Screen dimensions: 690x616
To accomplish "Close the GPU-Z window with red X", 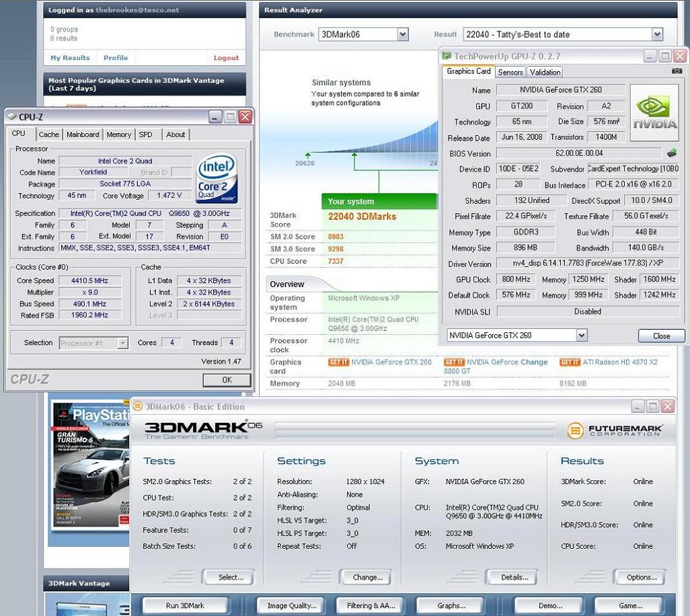I will tap(680, 56).
